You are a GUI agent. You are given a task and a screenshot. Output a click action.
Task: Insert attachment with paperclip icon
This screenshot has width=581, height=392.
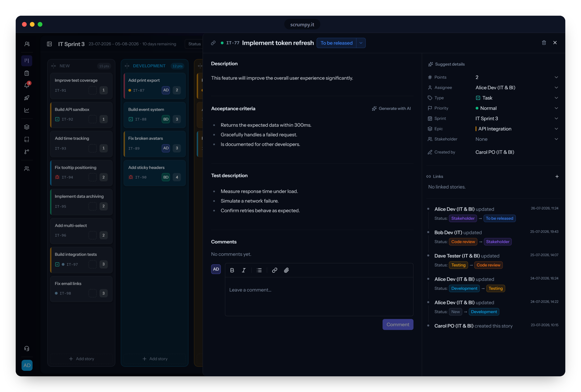click(287, 270)
